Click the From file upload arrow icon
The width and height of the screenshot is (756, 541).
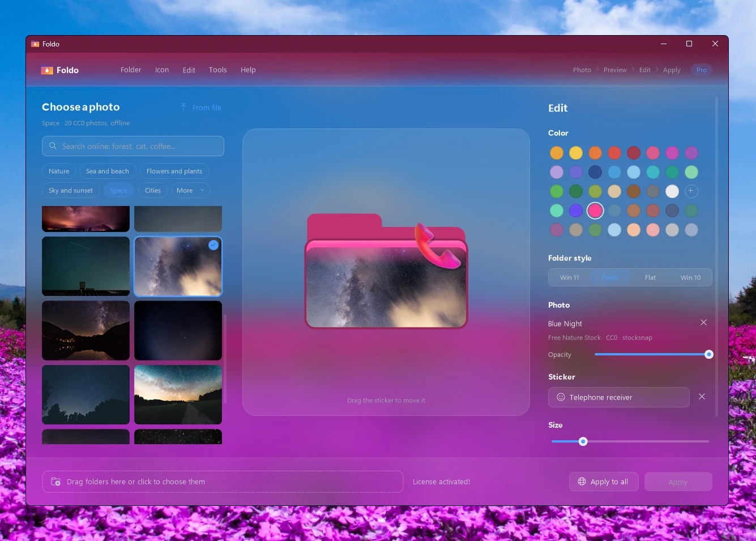(x=183, y=108)
